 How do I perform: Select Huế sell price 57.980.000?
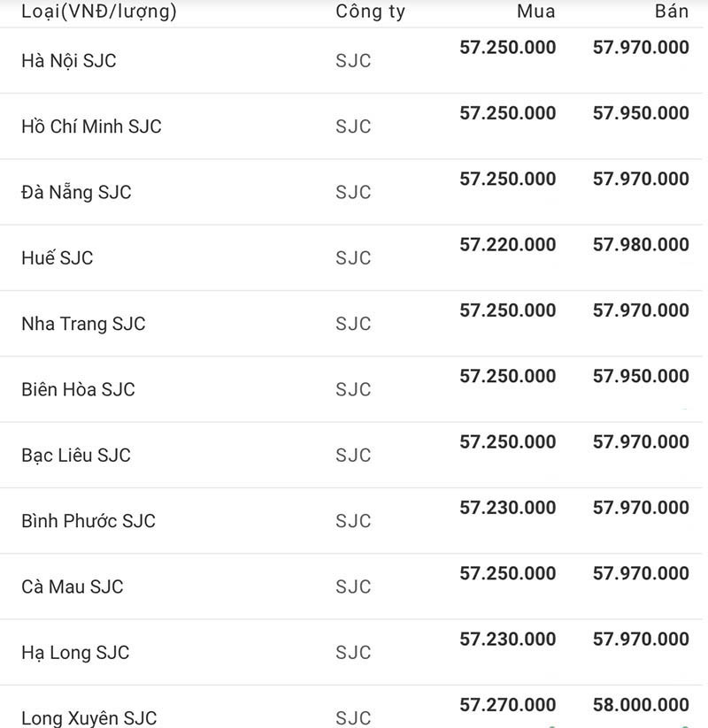(641, 245)
